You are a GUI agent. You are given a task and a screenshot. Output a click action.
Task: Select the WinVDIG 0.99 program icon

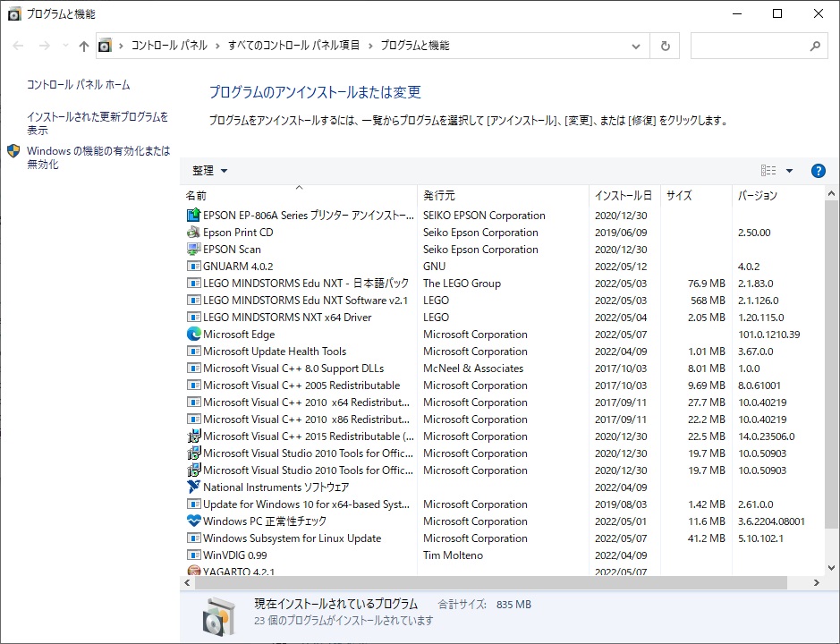193,555
